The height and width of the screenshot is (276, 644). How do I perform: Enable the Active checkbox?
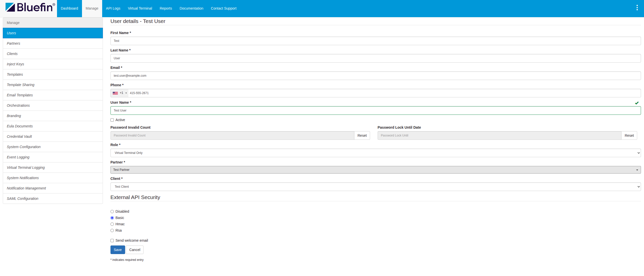(112, 120)
